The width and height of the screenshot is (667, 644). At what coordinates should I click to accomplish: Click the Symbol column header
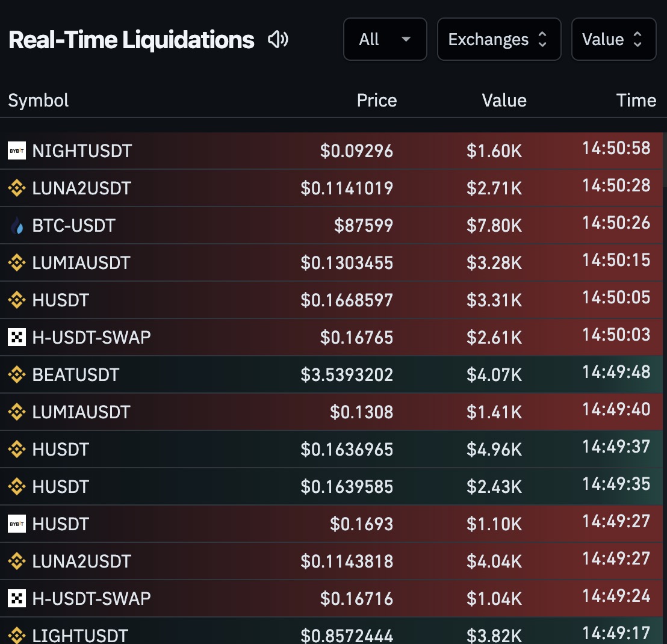click(x=39, y=100)
